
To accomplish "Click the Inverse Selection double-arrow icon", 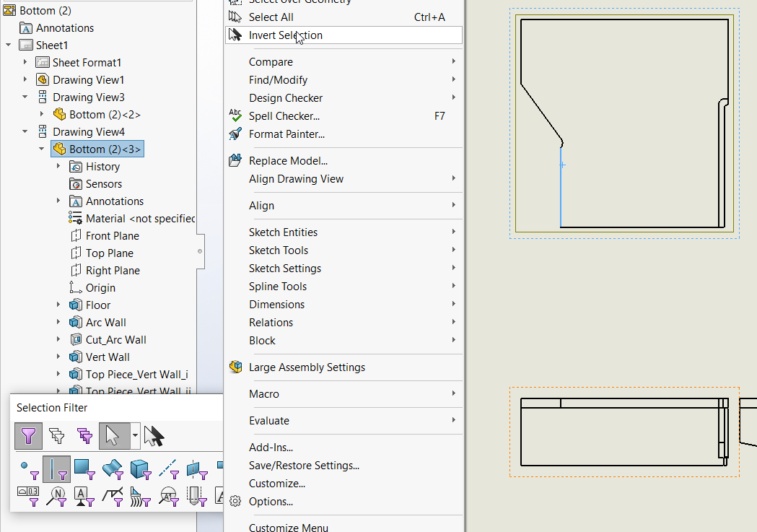I will click(154, 436).
